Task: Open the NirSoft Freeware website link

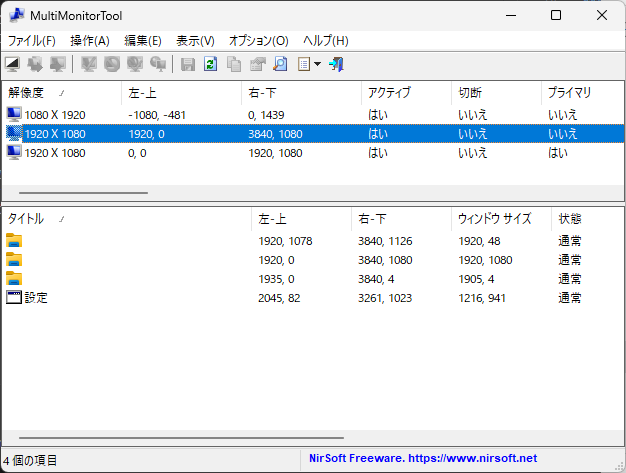Action: pos(423,458)
